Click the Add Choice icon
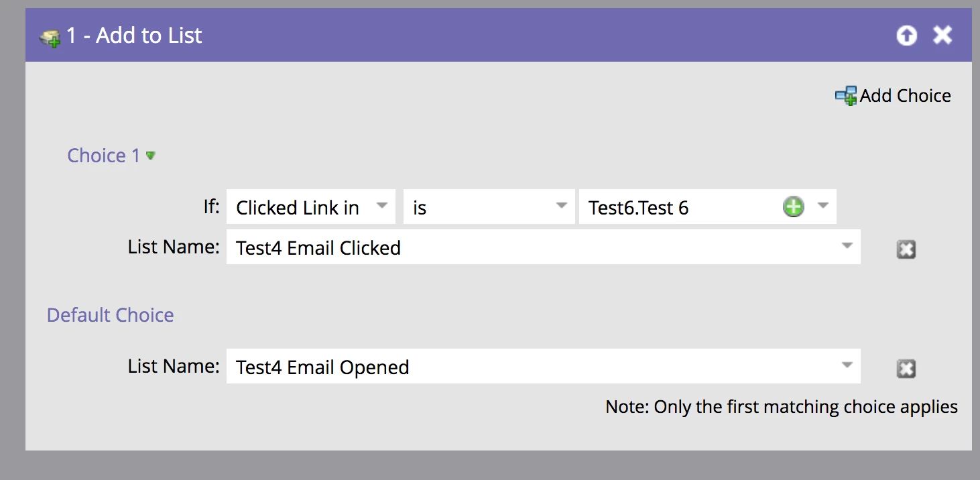Image resolution: width=980 pixels, height=480 pixels. (x=846, y=96)
